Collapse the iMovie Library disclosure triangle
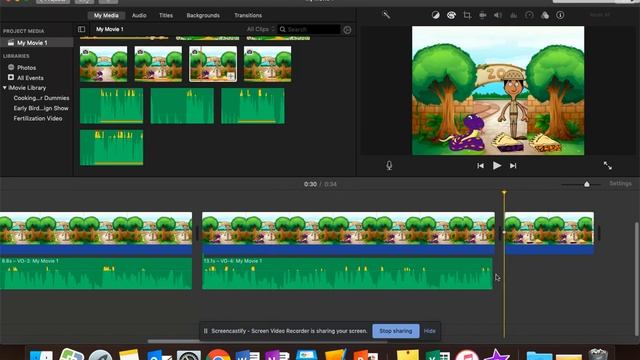Screen dimensions: 640x360 (x=5, y=88)
